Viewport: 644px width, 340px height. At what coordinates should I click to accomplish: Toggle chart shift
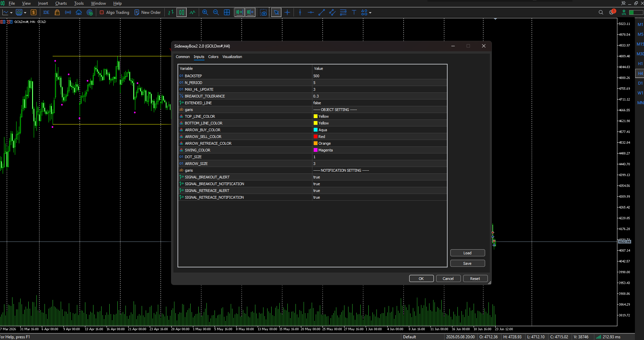(x=250, y=12)
